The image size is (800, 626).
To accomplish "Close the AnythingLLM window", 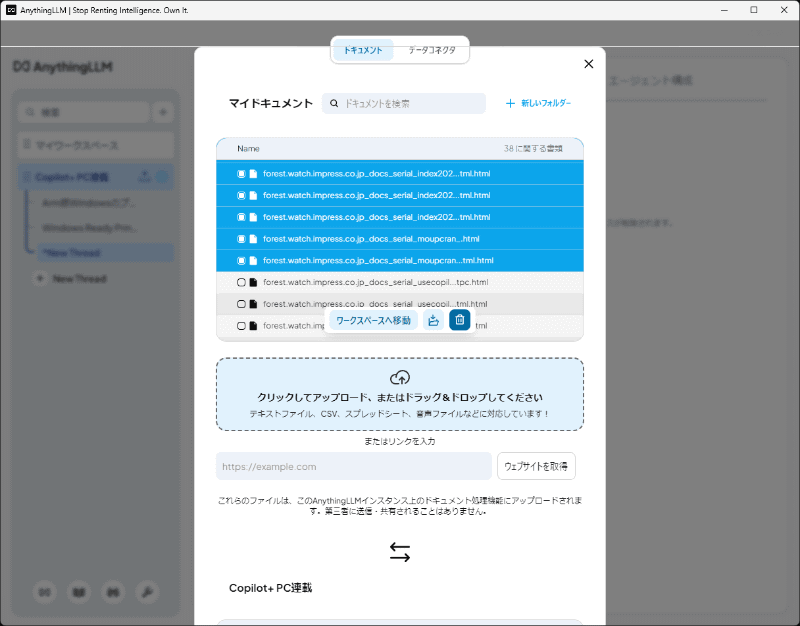I will 784,10.
